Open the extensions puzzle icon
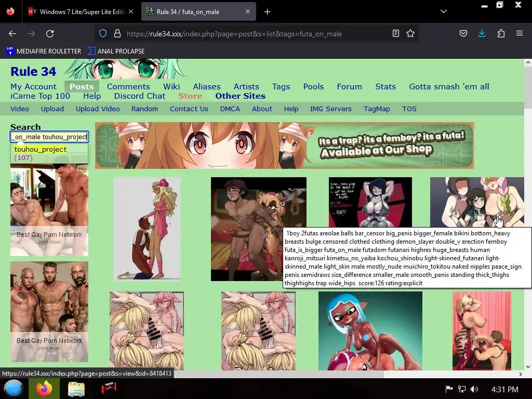 501,33
